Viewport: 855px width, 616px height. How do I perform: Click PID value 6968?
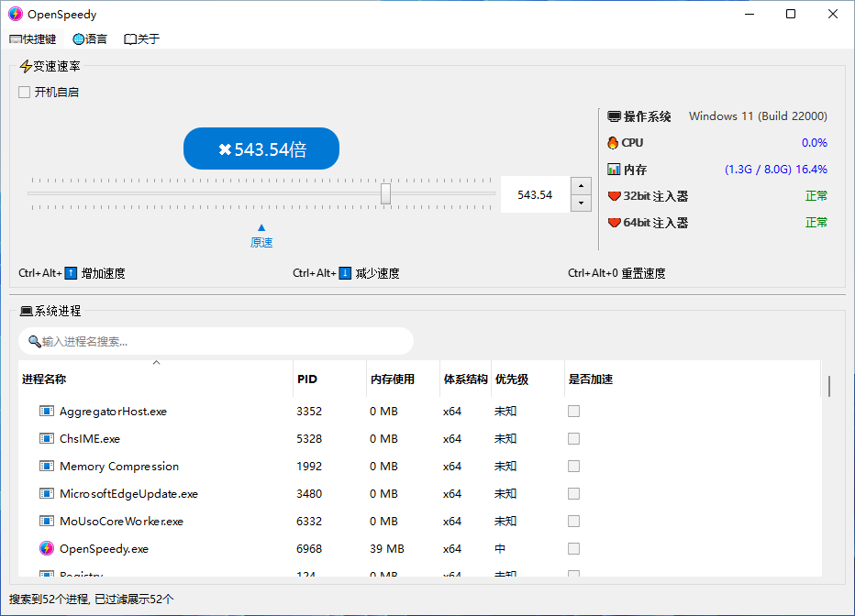coord(309,548)
